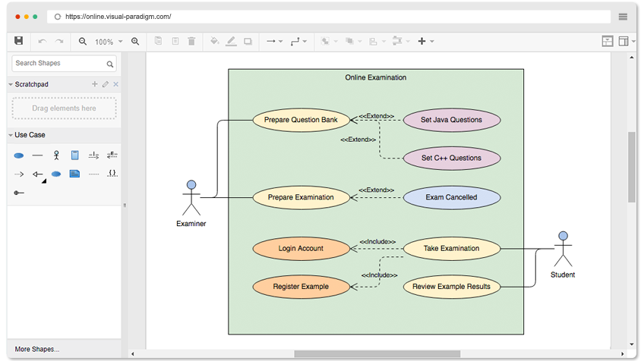Zoom in with the magnifier plus icon

[135, 42]
